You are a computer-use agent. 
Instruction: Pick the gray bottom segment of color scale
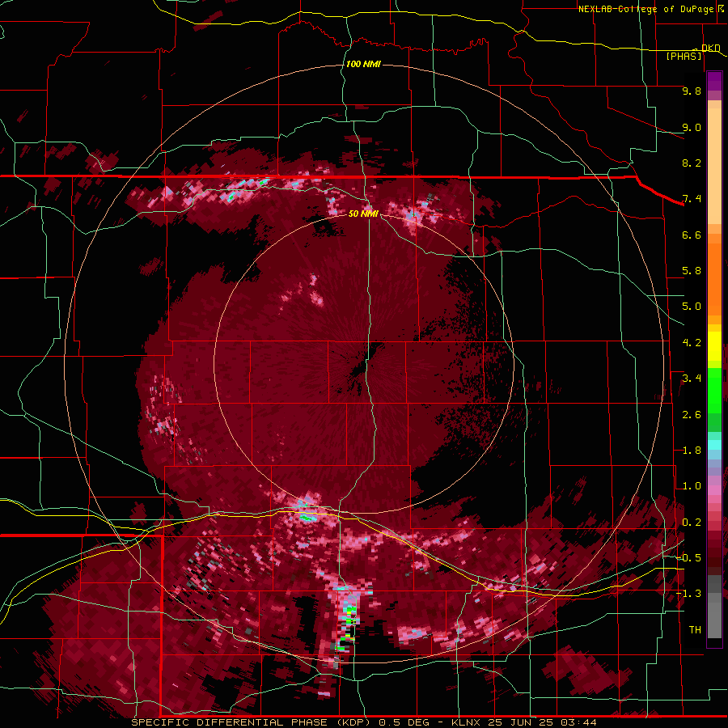[714, 606]
